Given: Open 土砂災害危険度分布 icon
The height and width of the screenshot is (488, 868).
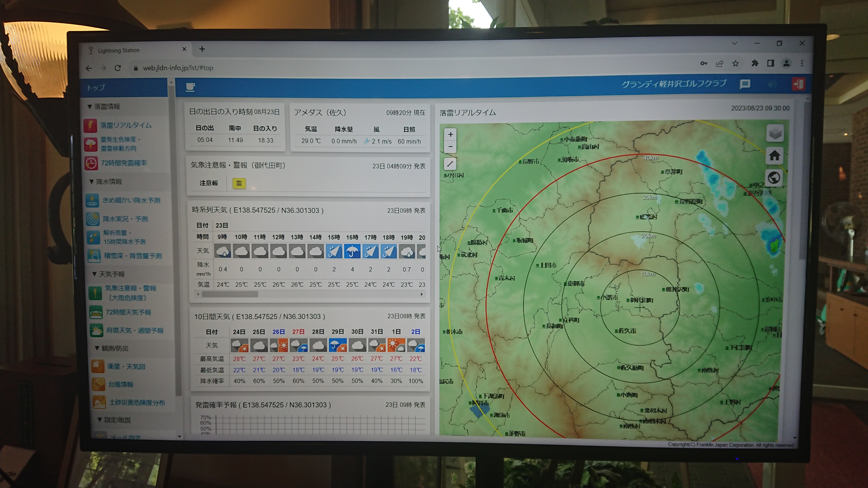Looking at the screenshot, I should point(99,402).
